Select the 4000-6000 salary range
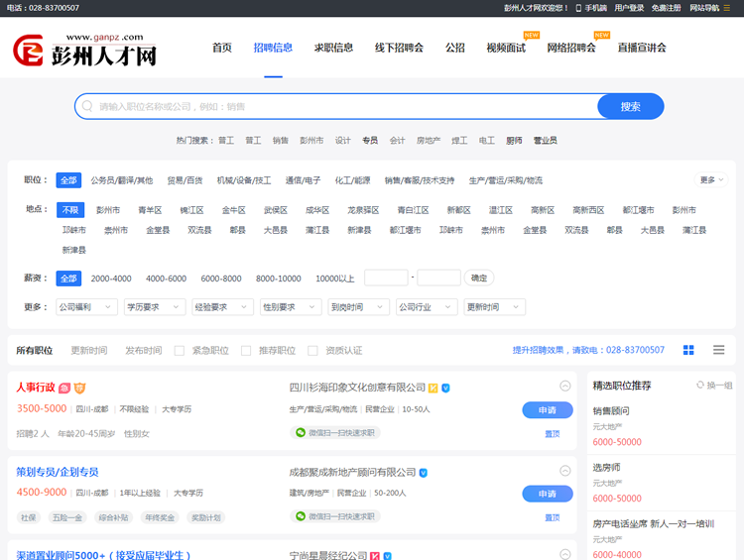The height and width of the screenshot is (560, 744). pyautogui.click(x=166, y=279)
